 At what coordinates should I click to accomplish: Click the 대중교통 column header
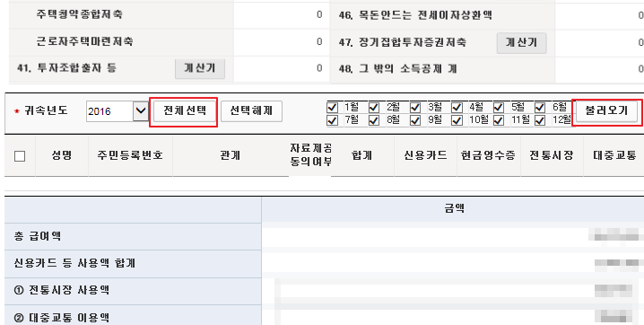coord(614,155)
